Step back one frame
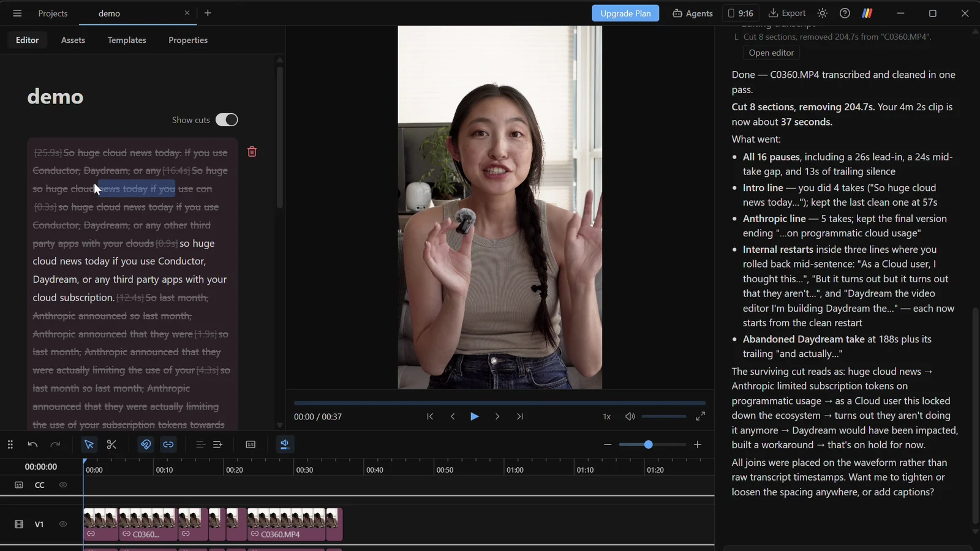Viewport: 980px width, 551px height. coord(453,416)
